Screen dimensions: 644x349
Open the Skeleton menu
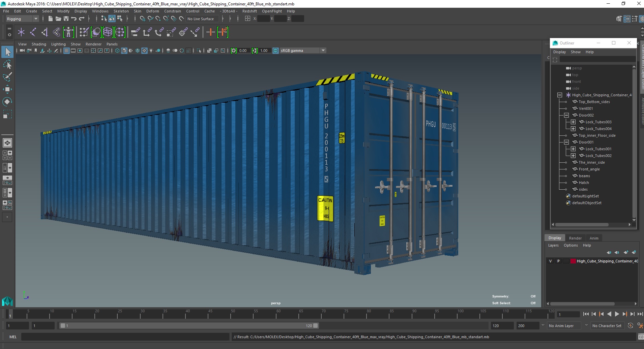121,11
